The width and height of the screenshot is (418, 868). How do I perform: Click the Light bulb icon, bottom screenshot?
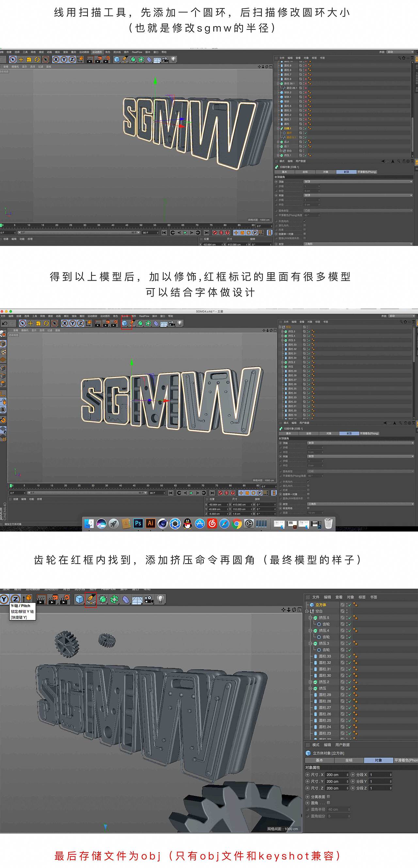point(161,599)
